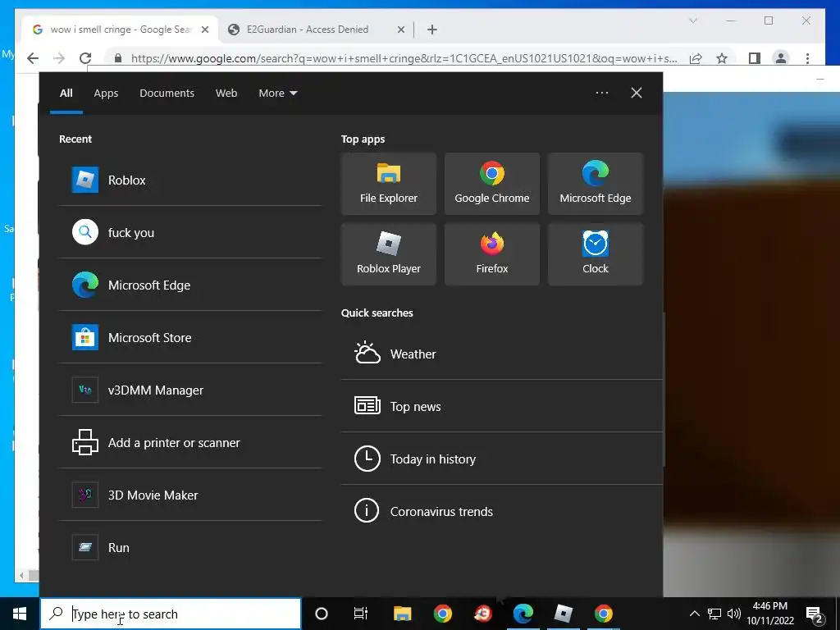
Task: Show hidden system tray icons
Action: pyautogui.click(x=694, y=614)
